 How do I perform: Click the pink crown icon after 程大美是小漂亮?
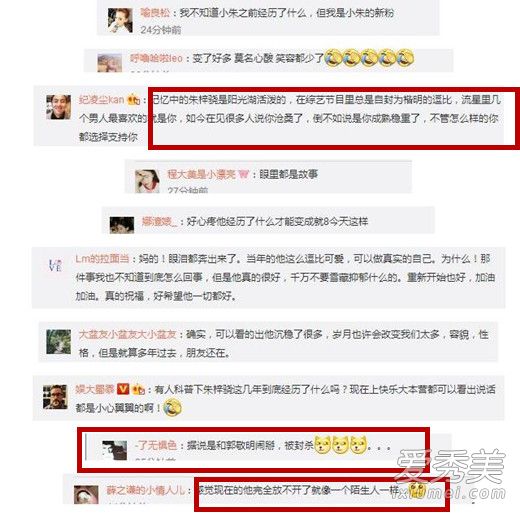244,174
